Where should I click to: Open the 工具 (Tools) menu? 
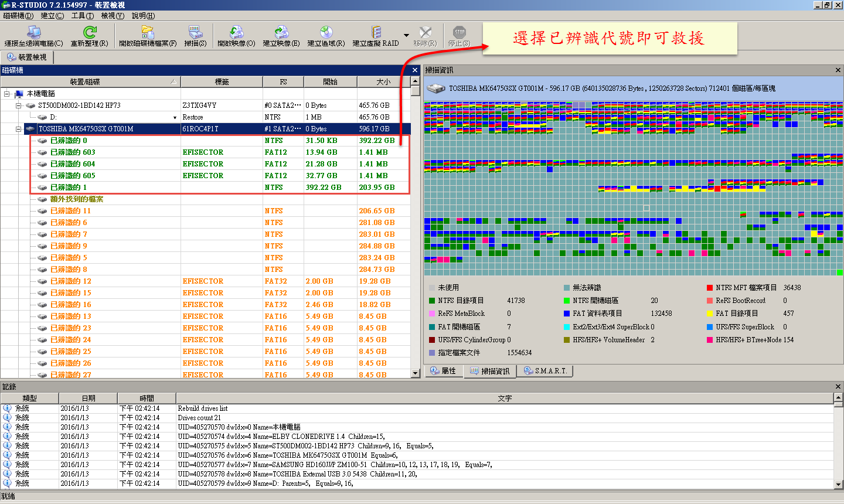[82, 16]
